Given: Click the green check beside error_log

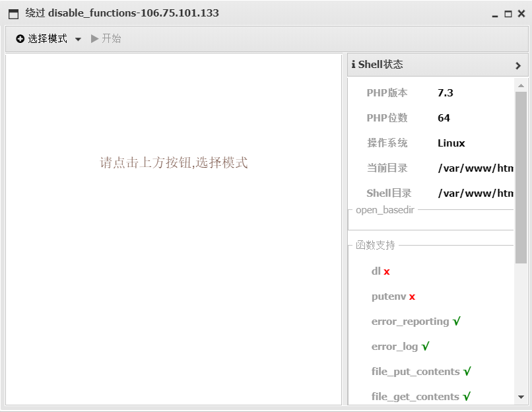Looking at the screenshot, I should [426, 346].
